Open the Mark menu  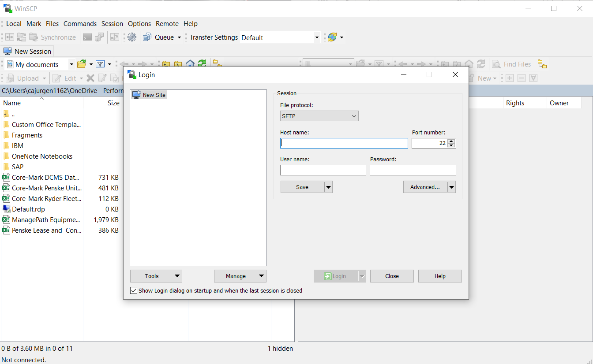(x=34, y=24)
